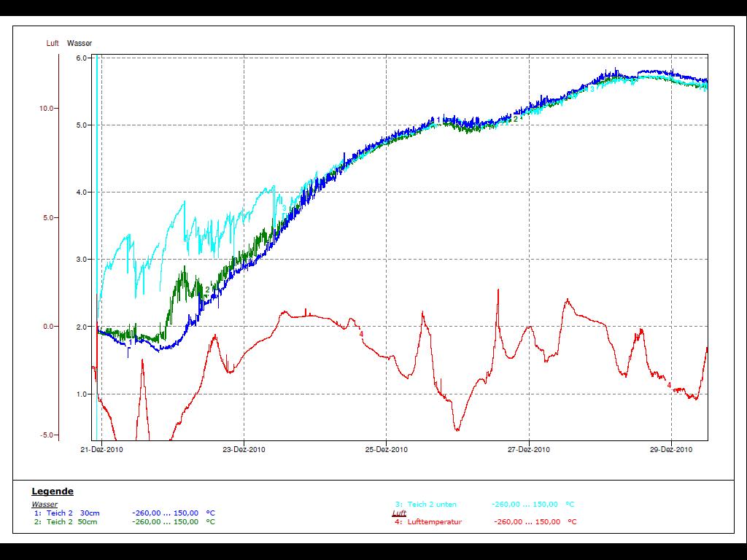The image size is (747, 560).
Task: Click the Luft group label in legend
Action: point(399,513)
